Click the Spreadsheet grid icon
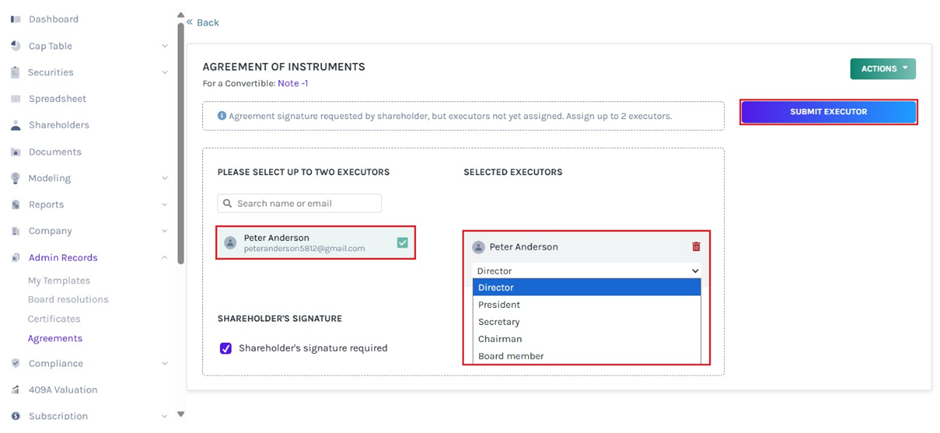This screenshot has width=940, height=433. pyautogui.click(x=16, y=99)
